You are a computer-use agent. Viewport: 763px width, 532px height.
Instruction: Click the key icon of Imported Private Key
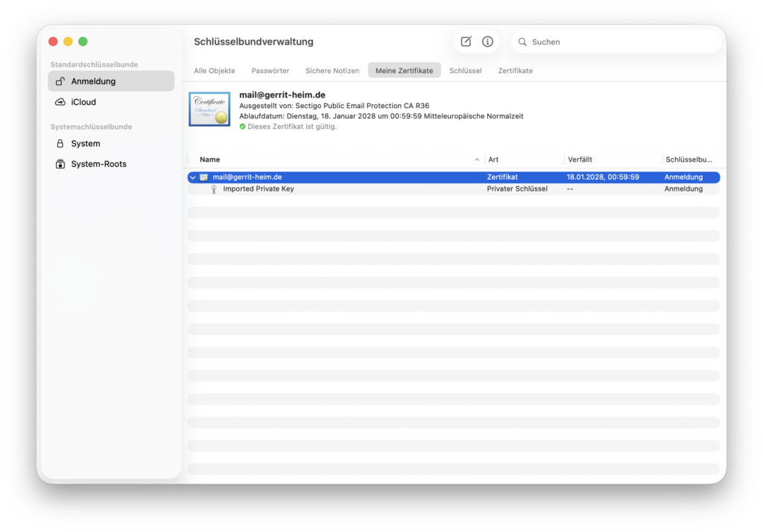pyautogui.click(x=214, y=189)
